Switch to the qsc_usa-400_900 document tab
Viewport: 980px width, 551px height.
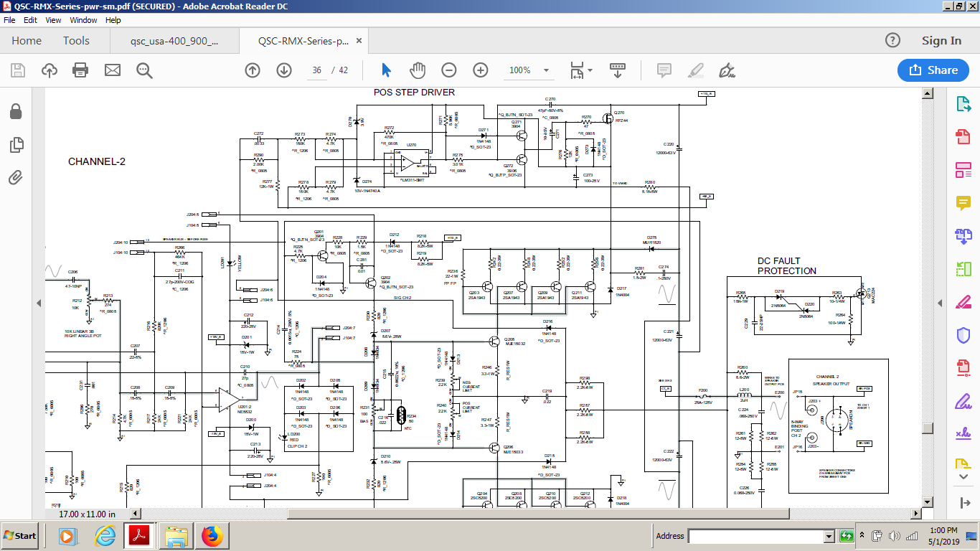tap(174, 41)
